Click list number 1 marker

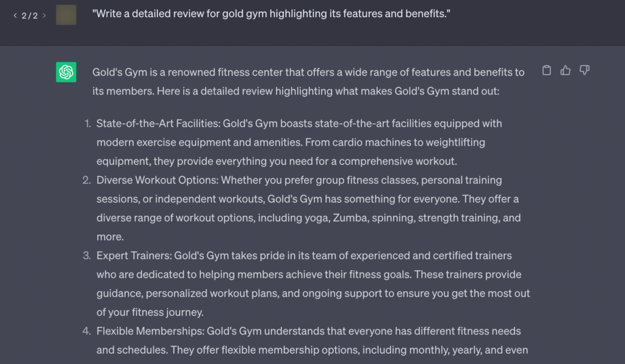coord(87,123)
